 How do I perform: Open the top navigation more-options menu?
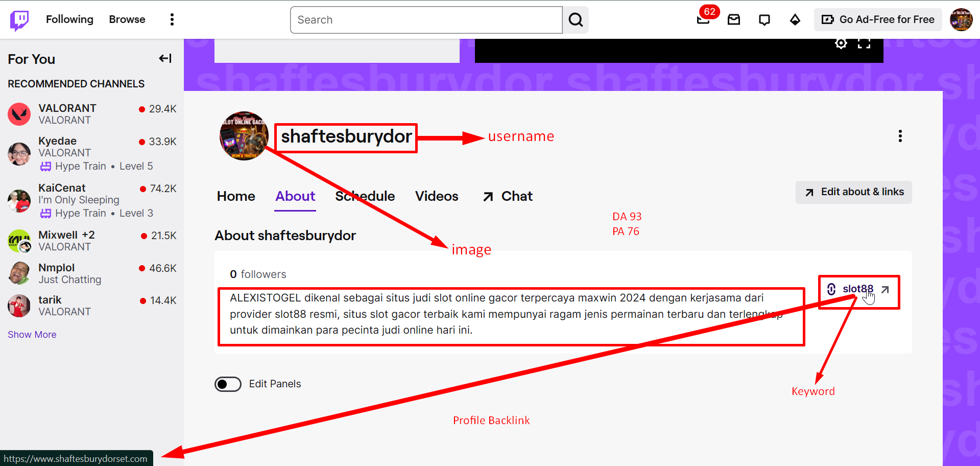click(172, 19)
